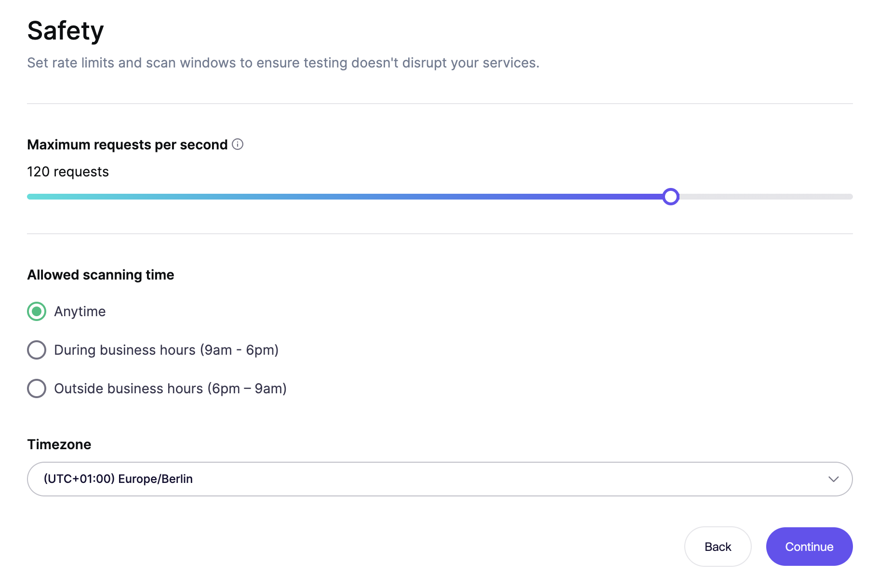Click the gray unfilled part of the slider track

tap(766, 197)
